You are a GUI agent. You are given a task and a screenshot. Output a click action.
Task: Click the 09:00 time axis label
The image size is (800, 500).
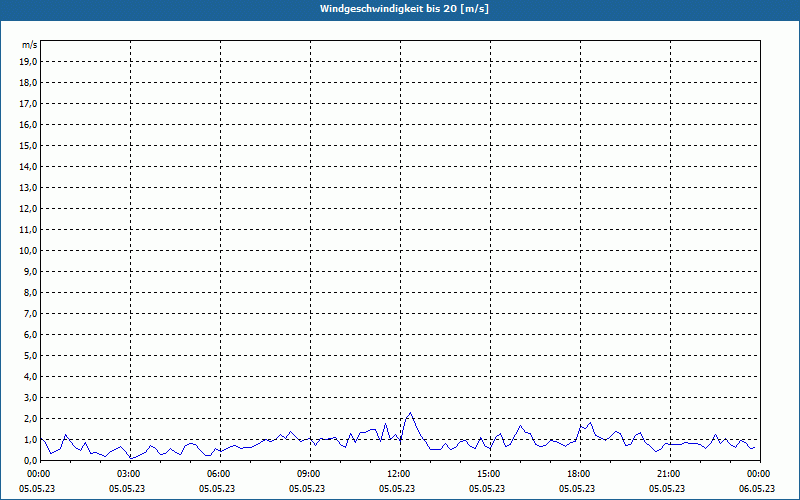310,474
